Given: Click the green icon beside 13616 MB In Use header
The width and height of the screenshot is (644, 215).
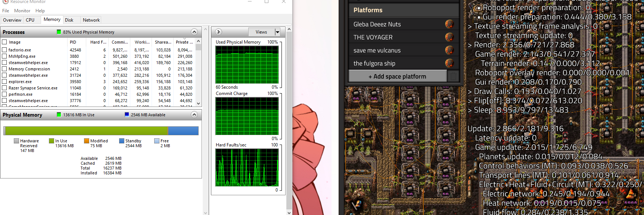Looking at the screenshot, I should tap(59, 115).
